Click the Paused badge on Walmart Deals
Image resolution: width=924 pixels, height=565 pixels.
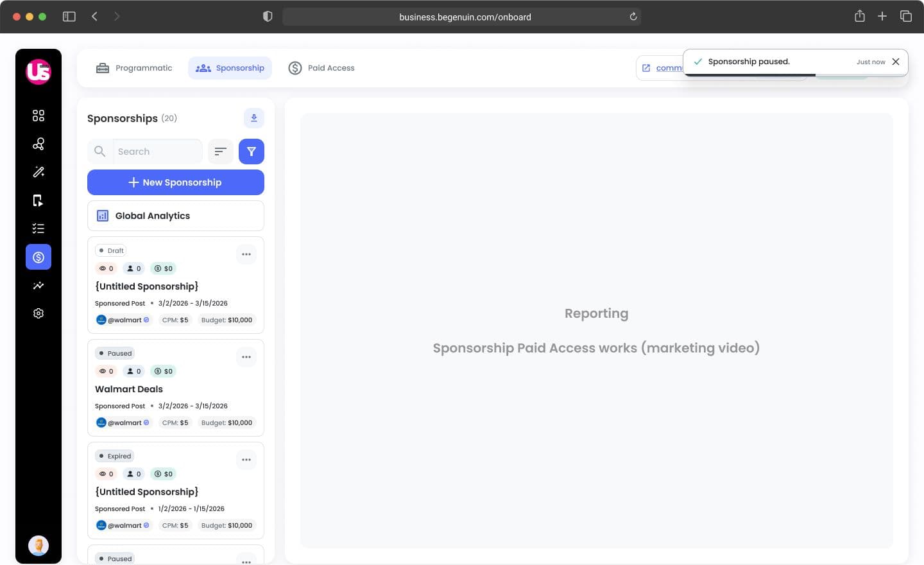click(115, 353)
